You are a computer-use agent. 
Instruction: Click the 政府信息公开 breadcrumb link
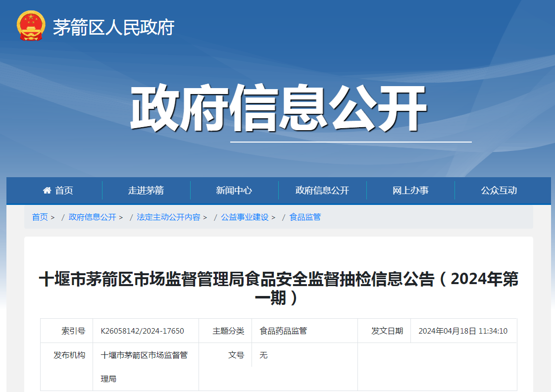click(x=93, y=217)
